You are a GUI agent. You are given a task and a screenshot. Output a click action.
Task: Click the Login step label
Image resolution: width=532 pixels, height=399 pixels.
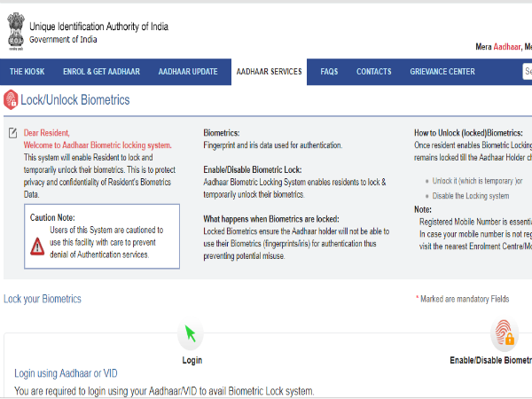(192, 360)
